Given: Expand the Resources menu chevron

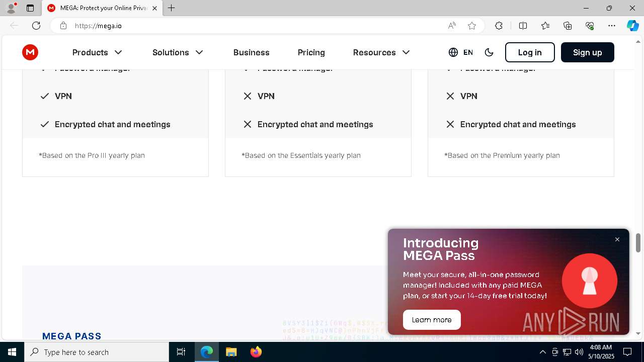Looking at the screenshot, I should pyautogui.click(x=406, y=52).
